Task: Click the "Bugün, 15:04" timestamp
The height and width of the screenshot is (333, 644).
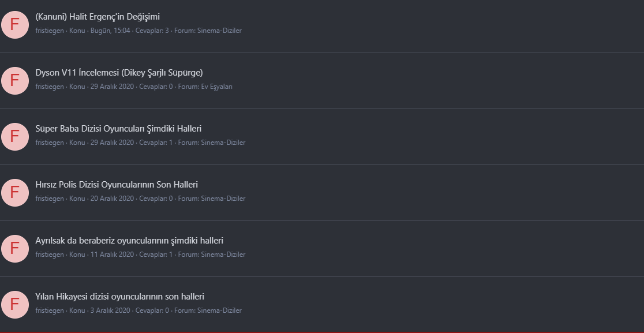Action: (x=110, y=31)
